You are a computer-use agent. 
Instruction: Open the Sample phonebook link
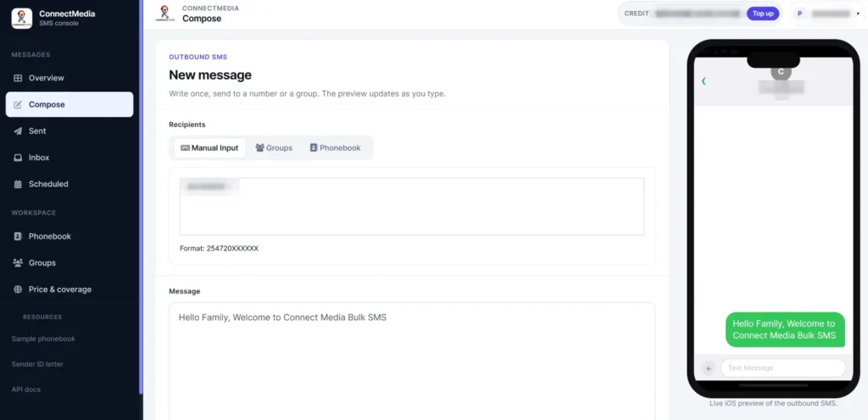coord(43,339)
